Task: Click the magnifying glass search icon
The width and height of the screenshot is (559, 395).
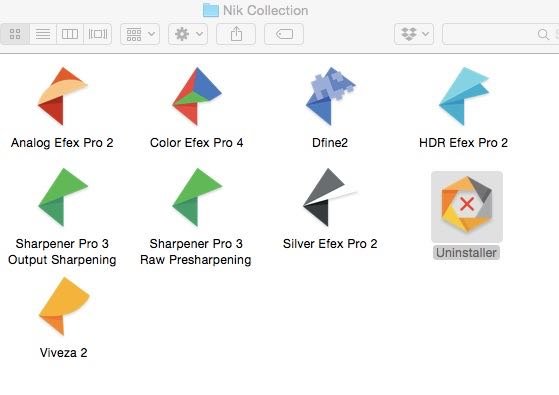Action: tap(543, 34)
